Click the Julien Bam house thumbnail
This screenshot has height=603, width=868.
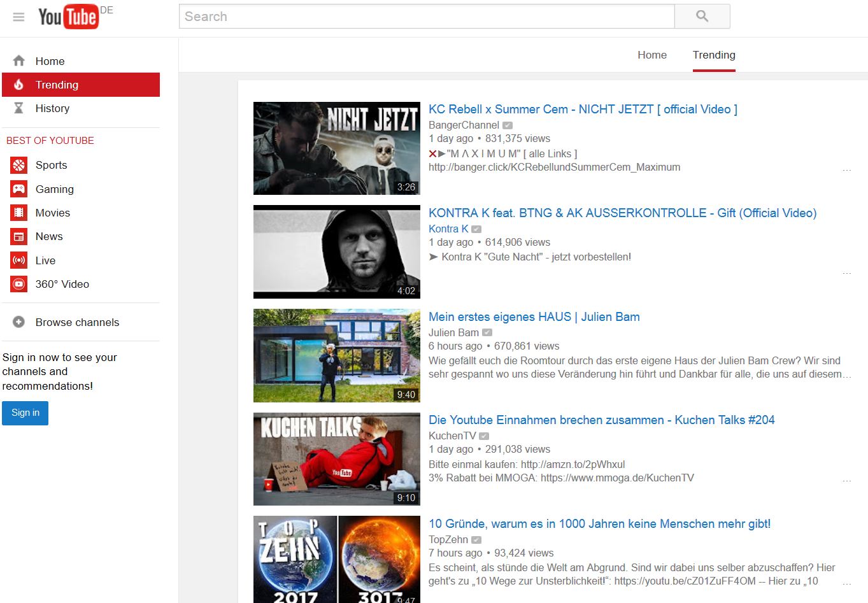[337, 355]
